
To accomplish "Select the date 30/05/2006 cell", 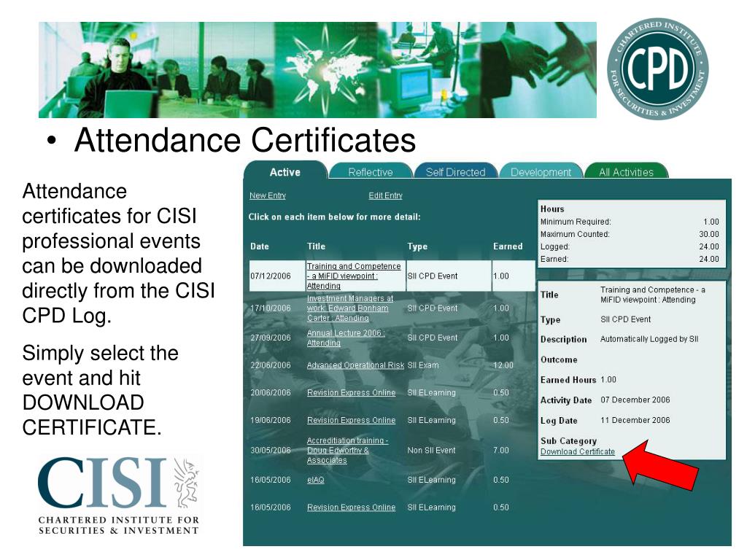I will pos(270,450).
